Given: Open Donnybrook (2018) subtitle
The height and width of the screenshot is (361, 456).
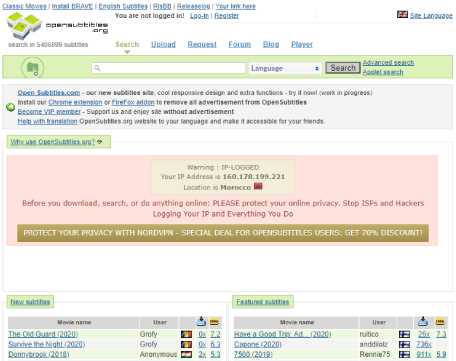Looking at the screenshot, I should [x=39, y=354].
